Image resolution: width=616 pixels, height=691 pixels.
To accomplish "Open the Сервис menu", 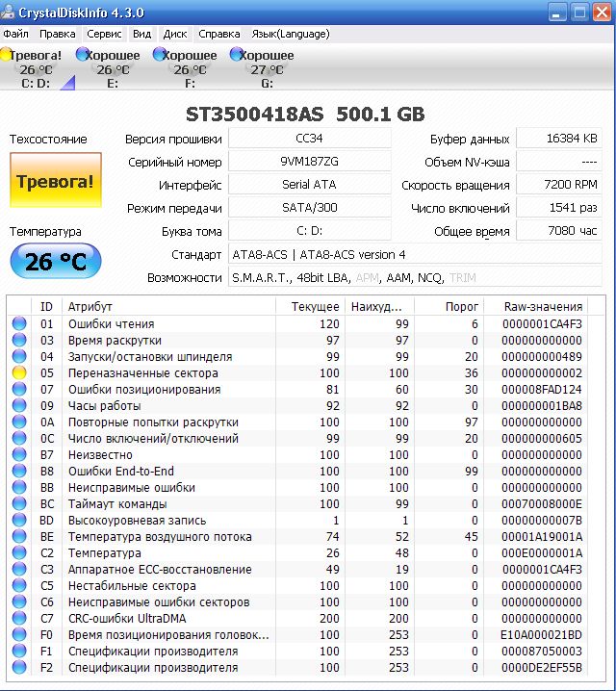I will point(104,34).
